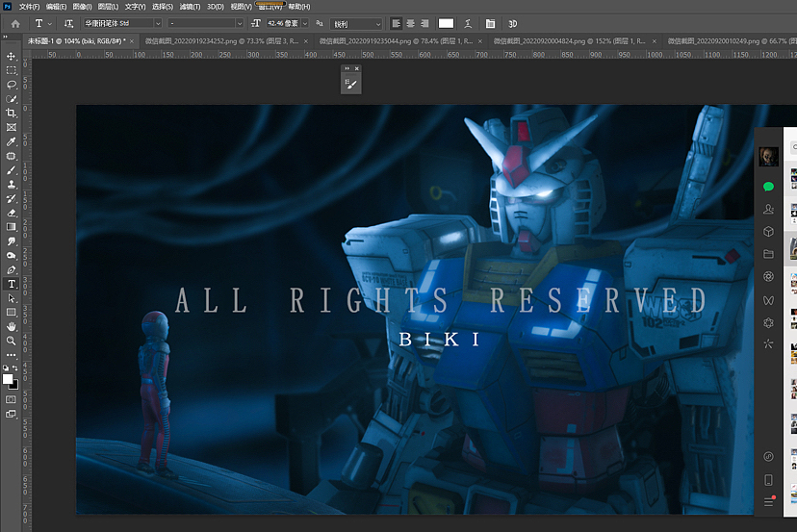The width and height of the screenshot is (797, 532).
Task: Toggle Character and Paragraph panels
Action: [x=490, y=23]
